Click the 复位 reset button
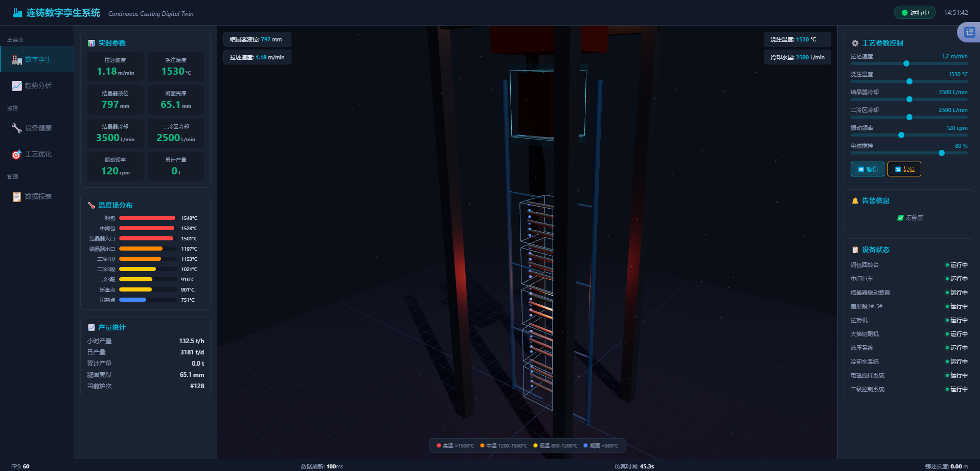Image resolution: width=980 pixels, height=471 pixels. click(904, 169)
